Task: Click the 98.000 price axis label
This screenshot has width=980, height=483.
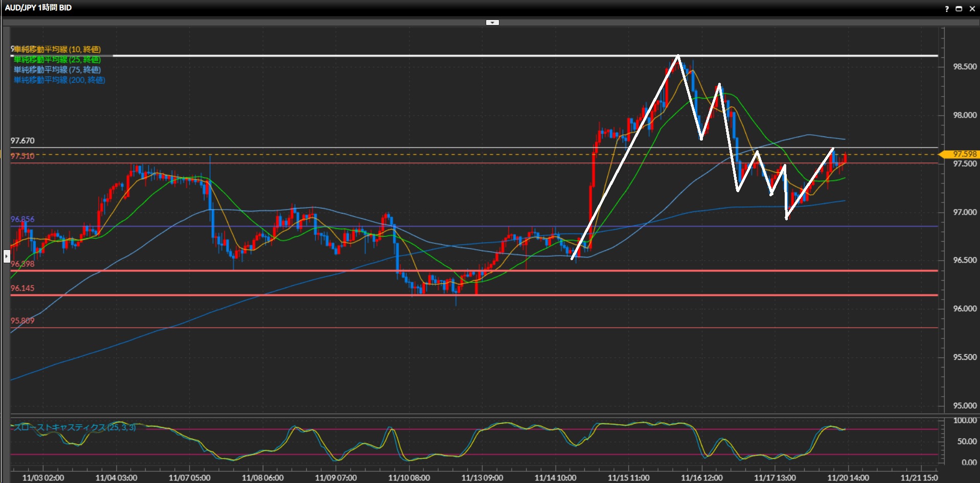Action: (x=964, y=115)
